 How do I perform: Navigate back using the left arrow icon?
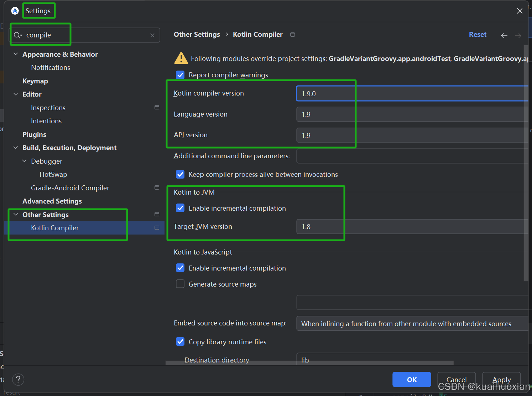tap(504, 35)
